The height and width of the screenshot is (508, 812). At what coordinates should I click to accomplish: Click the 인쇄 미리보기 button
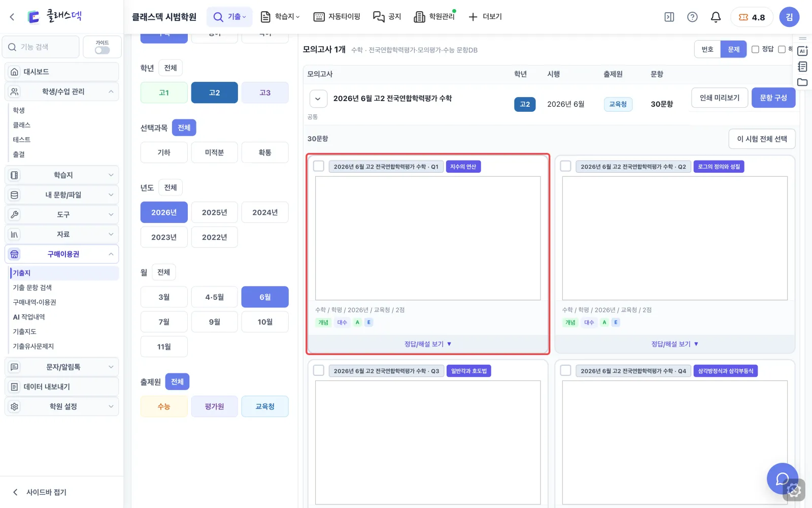(720, 98)
